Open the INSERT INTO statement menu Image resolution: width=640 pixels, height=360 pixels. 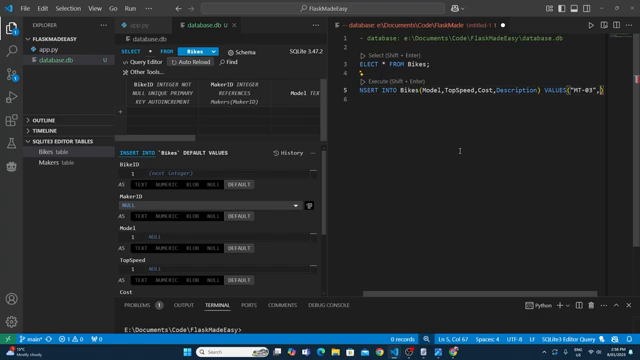pyautogui.click(x=137, y=153)
